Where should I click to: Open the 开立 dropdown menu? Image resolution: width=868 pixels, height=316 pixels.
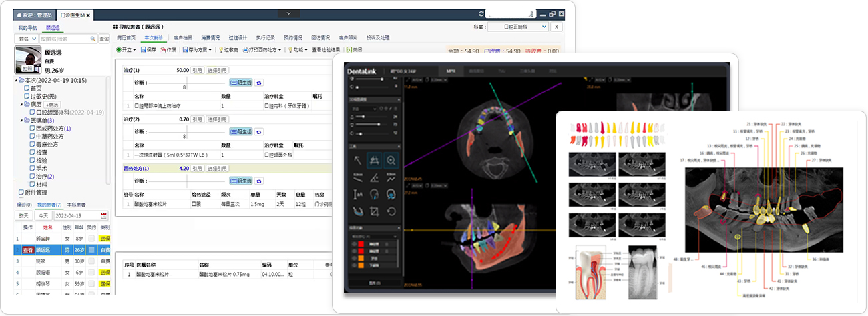[126, 50]
